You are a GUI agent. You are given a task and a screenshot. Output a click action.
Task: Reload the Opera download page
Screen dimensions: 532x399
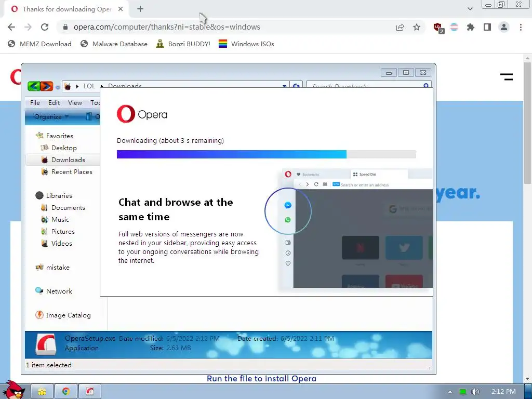pos(45,27)
